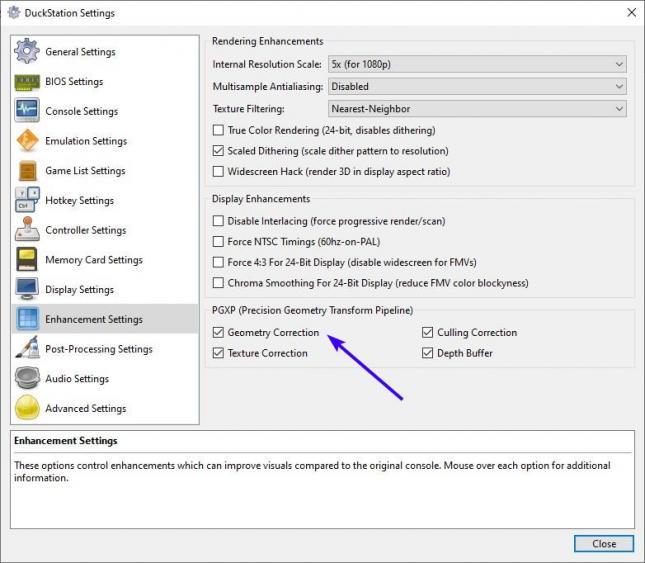Open Texture Filtering dropdown

[x=477, y=109]
